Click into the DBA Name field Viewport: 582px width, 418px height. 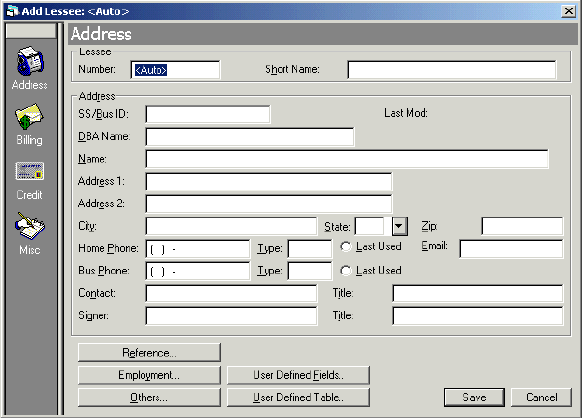[250, 137]
